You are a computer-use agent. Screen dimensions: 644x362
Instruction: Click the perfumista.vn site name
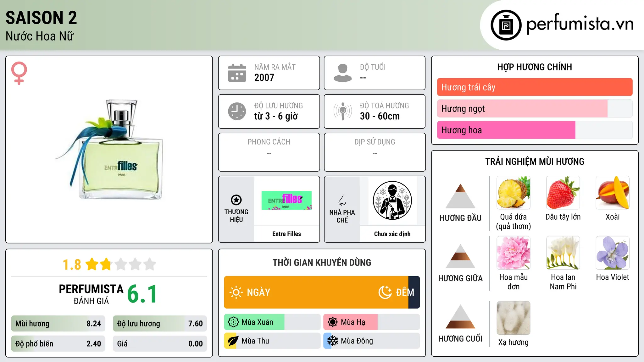(580, 24)
